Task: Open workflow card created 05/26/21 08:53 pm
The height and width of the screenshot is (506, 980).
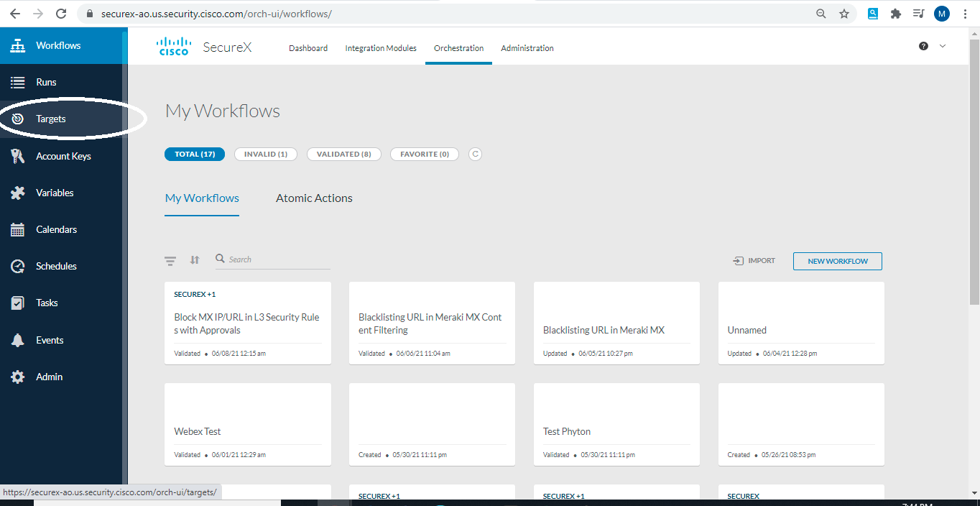Action: pyautogui.click(x=801, y=424)
